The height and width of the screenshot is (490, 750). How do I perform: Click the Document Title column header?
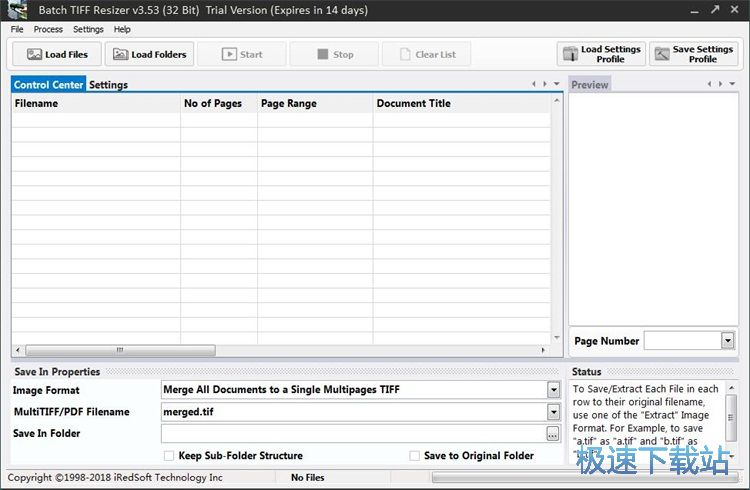tap(413, 103)
